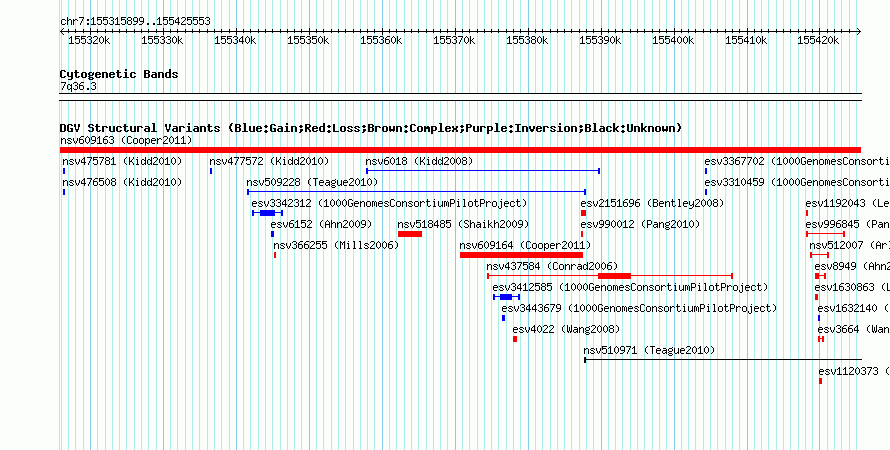Screen dimensions: 890x450
Task: Click the thick red nsv437584 block
Action: click(x=614, y=276)
